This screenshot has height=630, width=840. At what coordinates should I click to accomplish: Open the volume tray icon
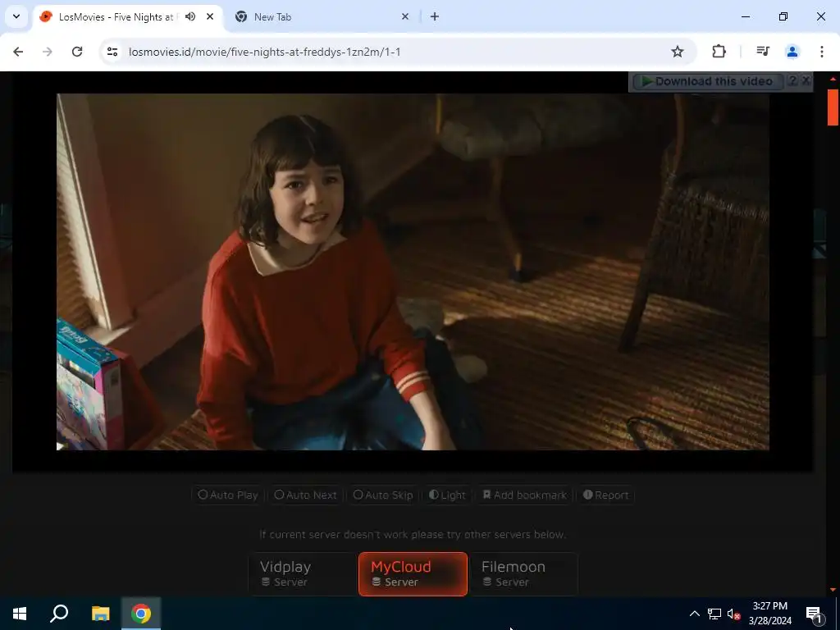[x=733, y=614]
